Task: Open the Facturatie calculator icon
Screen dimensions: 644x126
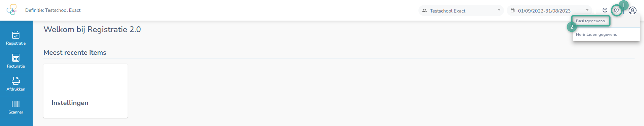Action: 16,58
